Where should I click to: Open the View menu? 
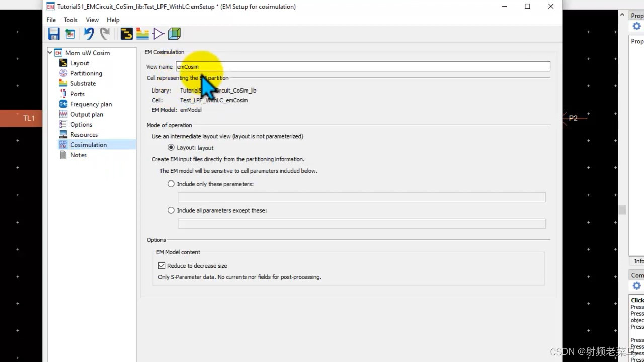(x=92, y=20)
